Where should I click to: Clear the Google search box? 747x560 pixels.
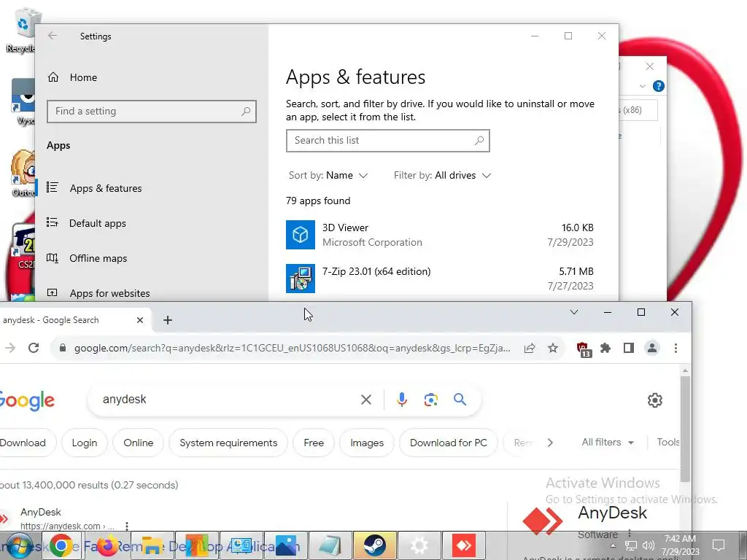point(366,400)
